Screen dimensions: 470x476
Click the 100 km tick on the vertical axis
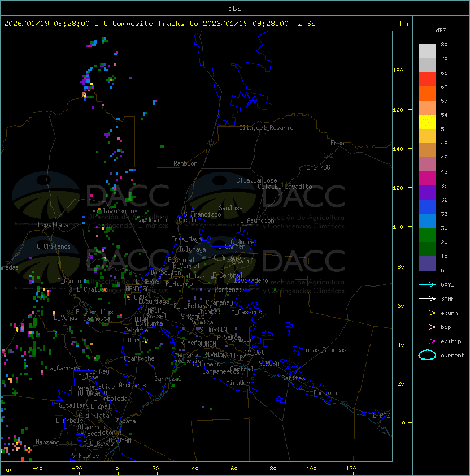[398, 227]
